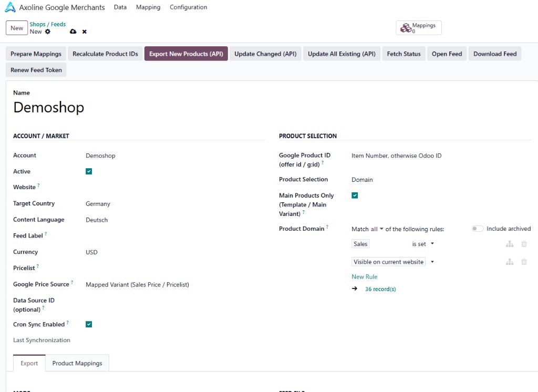
Task: Go back via Shops / Feeds breadcrumb
Action: tap(48, 24)
